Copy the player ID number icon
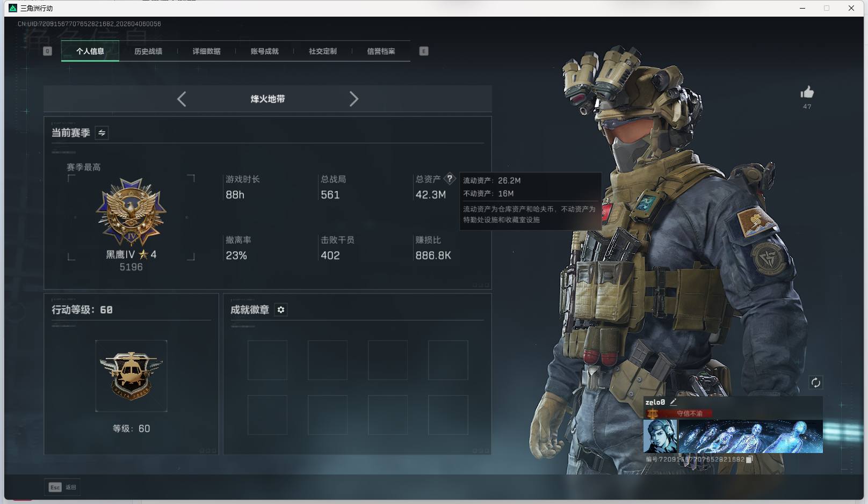The height and width of the screenshot is (504, 868). coord(749,459)
